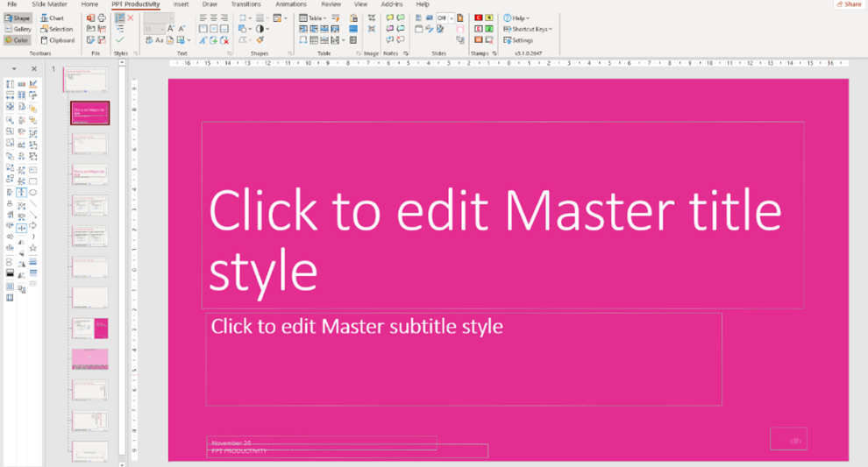The image size is (868, 467).
Task: Open the Settings button in ribbon
Action: (518, 39)
